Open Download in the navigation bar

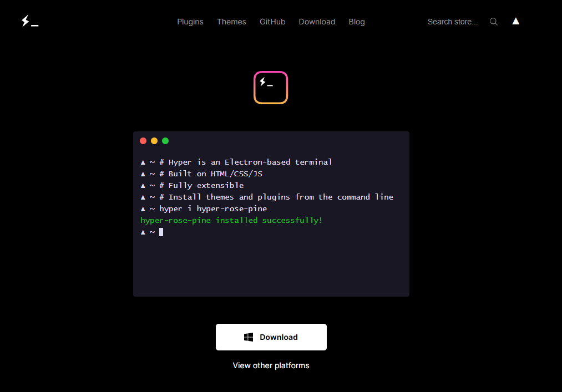point(317,22)
